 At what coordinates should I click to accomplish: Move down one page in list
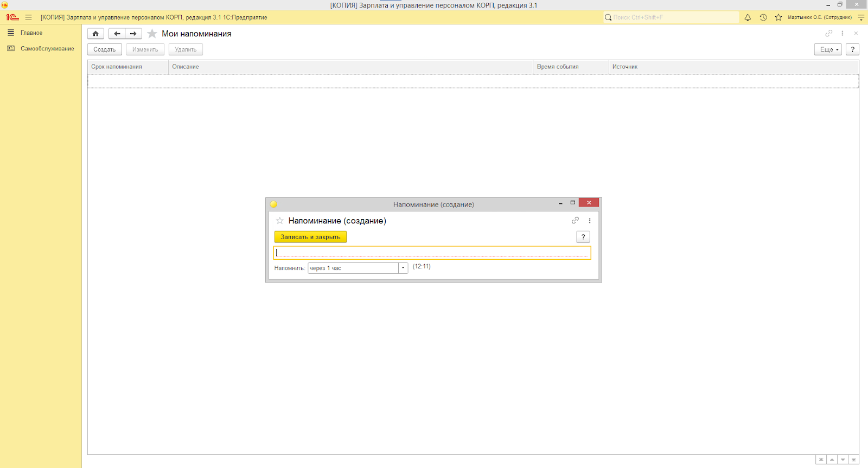point(843,459)
